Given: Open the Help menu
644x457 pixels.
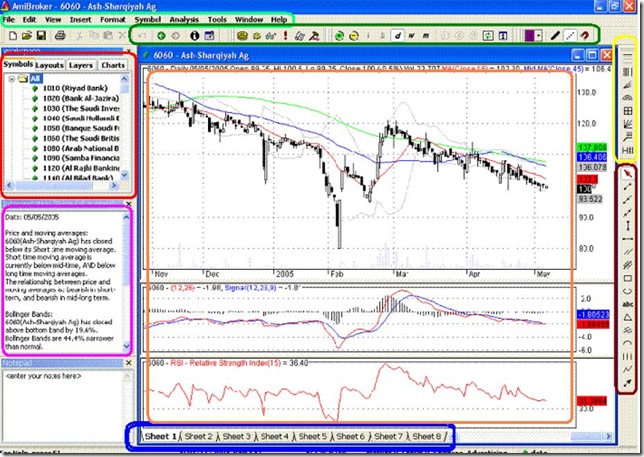Looking at the screenshot, I should [x=279, y=19].
